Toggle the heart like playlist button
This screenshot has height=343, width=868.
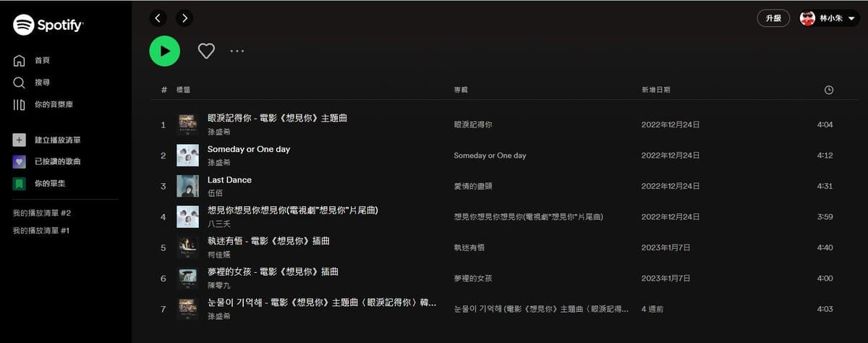pos(206,51)
